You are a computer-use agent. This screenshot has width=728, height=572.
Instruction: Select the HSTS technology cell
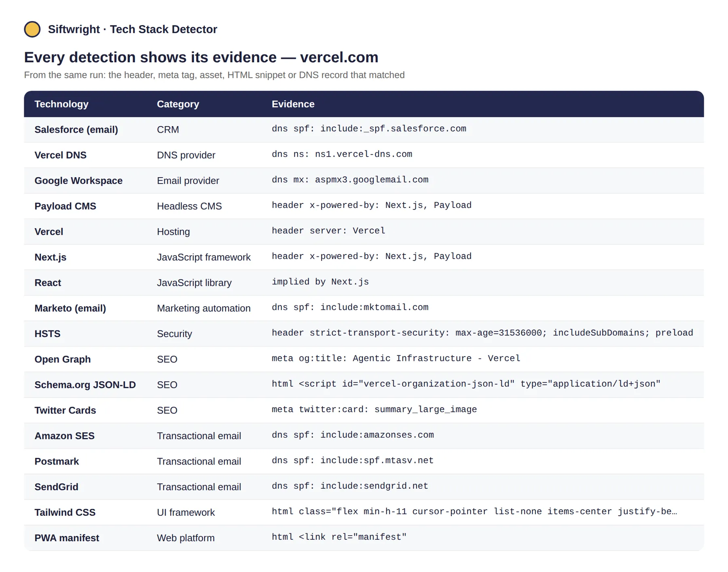click(x=47, y=333)
